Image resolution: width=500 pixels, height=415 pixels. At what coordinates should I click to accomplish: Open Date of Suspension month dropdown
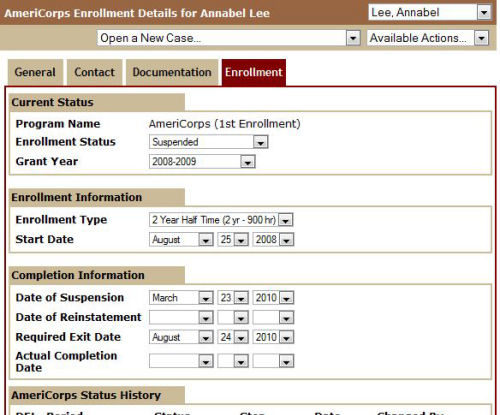tap(181, 298)
